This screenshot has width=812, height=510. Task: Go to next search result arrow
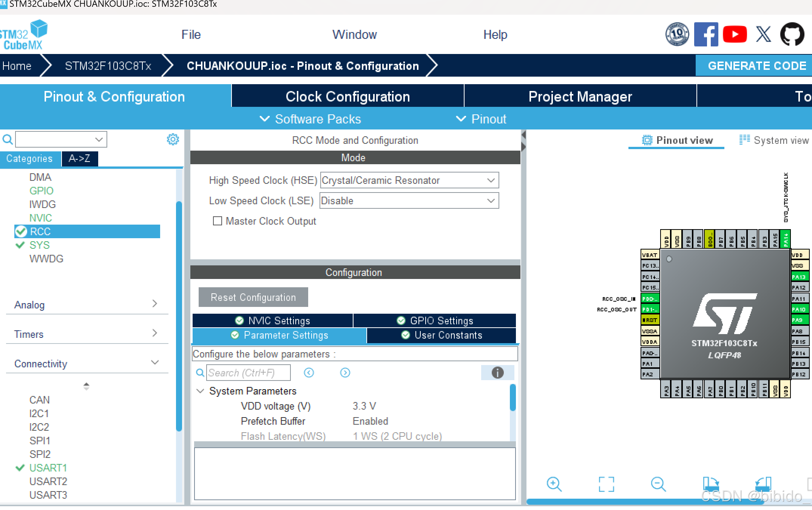point(345,373)
